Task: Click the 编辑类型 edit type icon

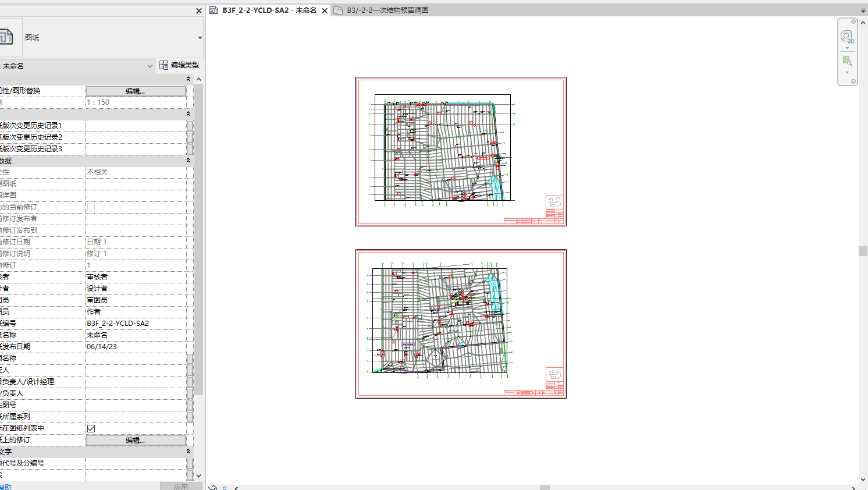Action: click(163, 65)
